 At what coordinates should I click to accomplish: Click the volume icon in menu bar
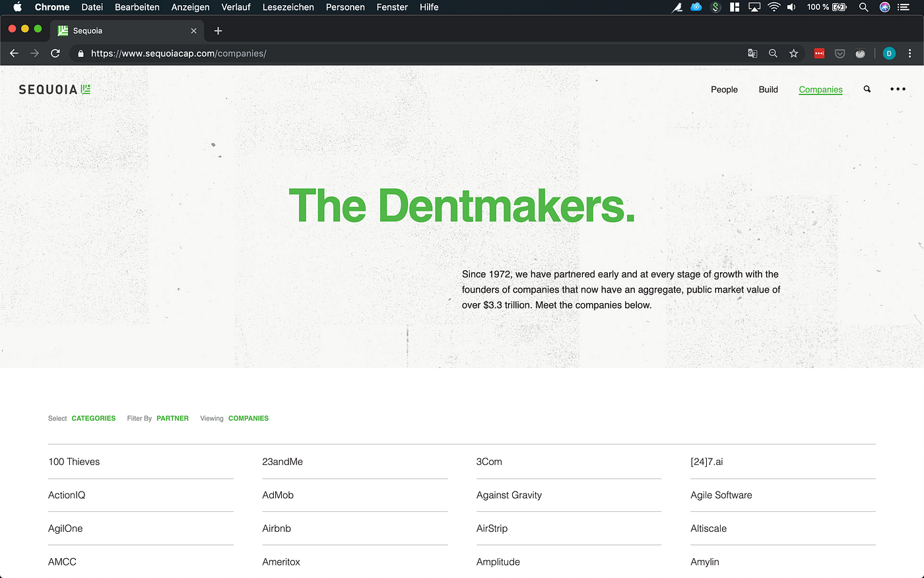point(791,7)
